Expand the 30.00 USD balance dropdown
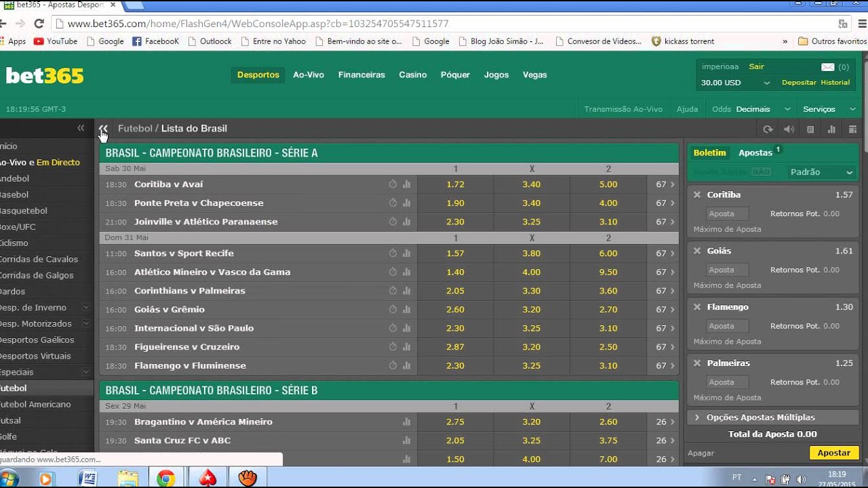The image size is (868, 488). [x=736, y=83]
